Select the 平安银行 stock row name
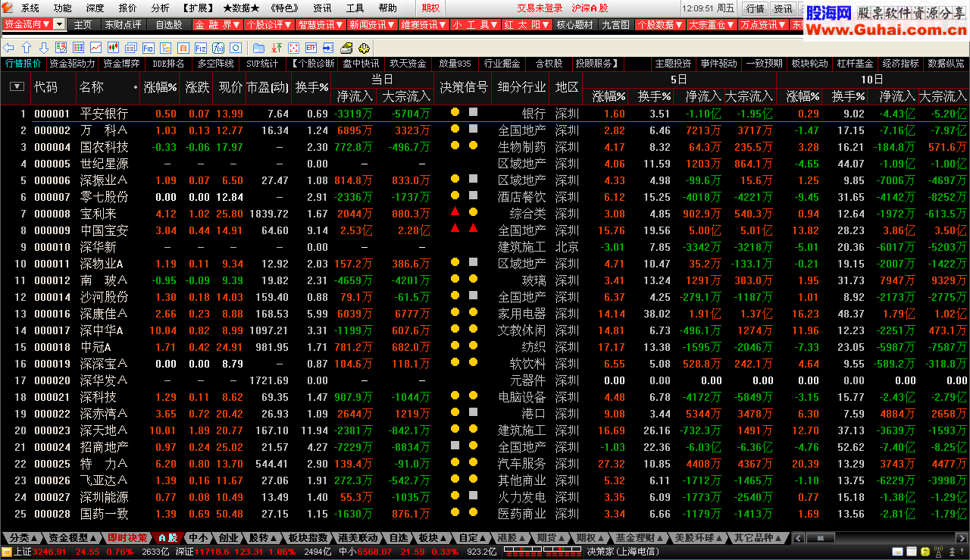The image size is (970, 560). tap(104, 114)
